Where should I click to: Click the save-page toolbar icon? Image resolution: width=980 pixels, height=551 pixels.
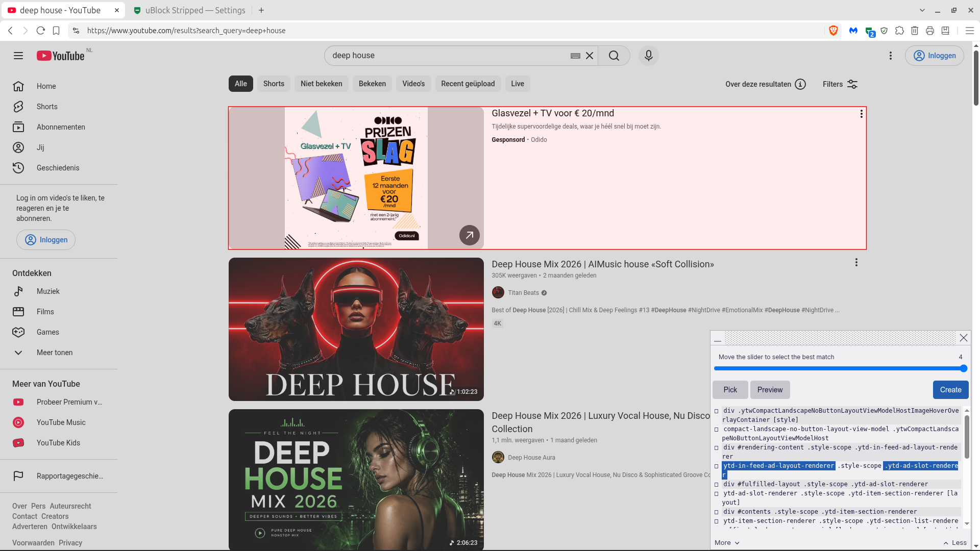pyautogui.click(x=945, y=31)
